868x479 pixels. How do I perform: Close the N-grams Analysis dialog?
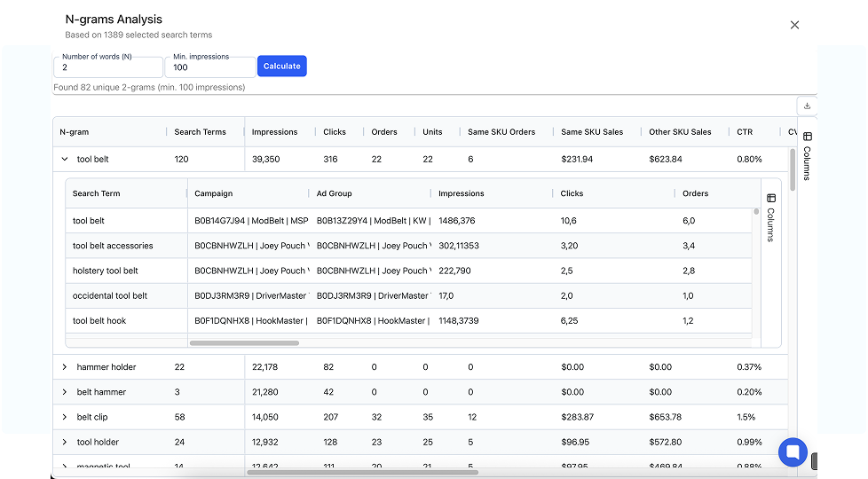coord(794,25)
